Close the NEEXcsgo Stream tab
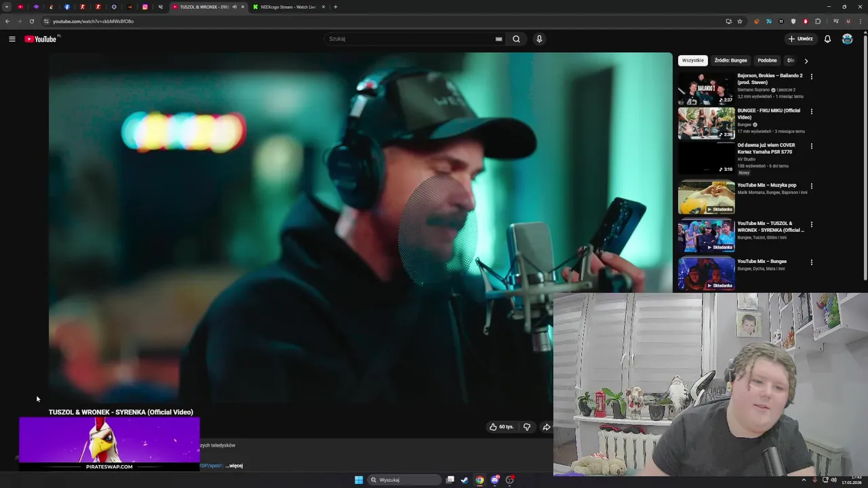 click(x=323, y=7)
